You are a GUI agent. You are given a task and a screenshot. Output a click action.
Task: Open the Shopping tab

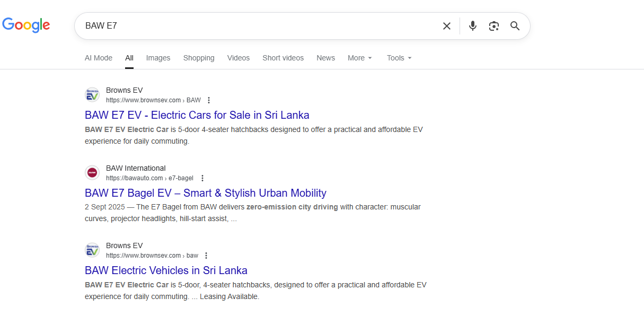coord(199,58)
